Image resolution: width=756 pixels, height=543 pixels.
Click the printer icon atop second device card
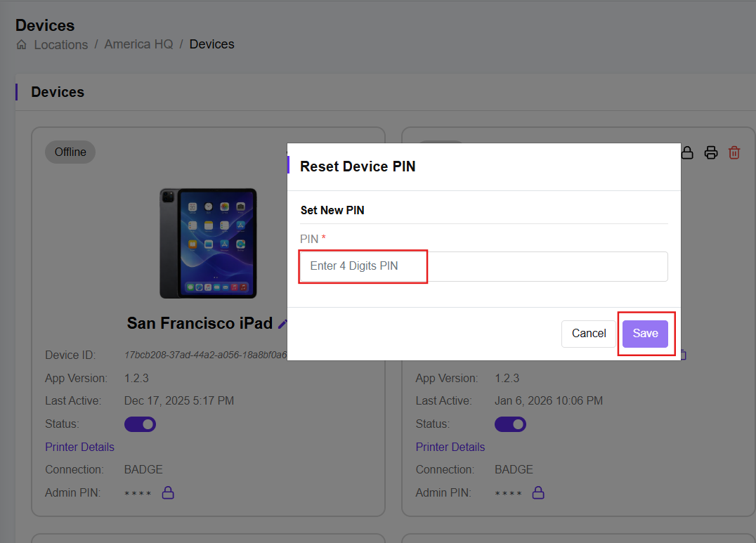711,153
